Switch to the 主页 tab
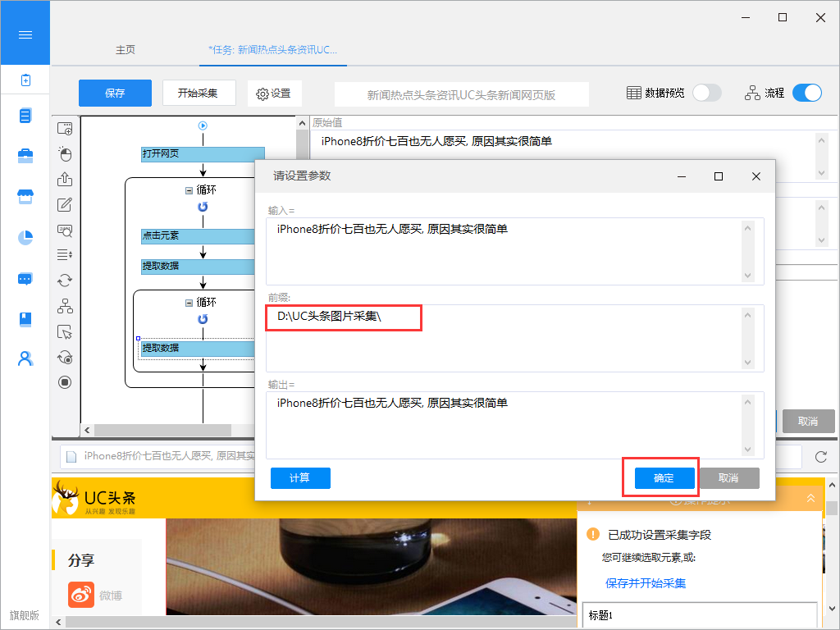The width and height of the screenshot is (840, 630). point(125,50)
